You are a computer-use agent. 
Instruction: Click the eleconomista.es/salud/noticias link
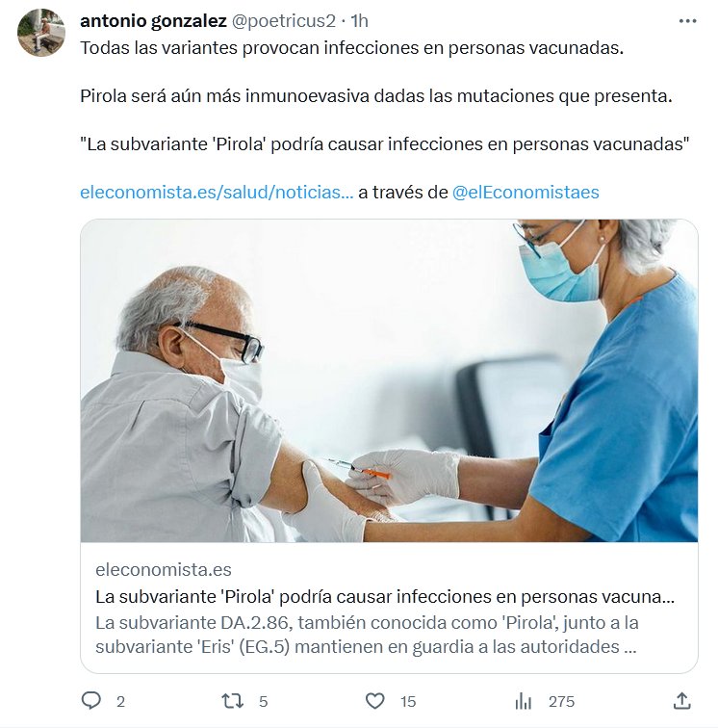pos(217,193)
